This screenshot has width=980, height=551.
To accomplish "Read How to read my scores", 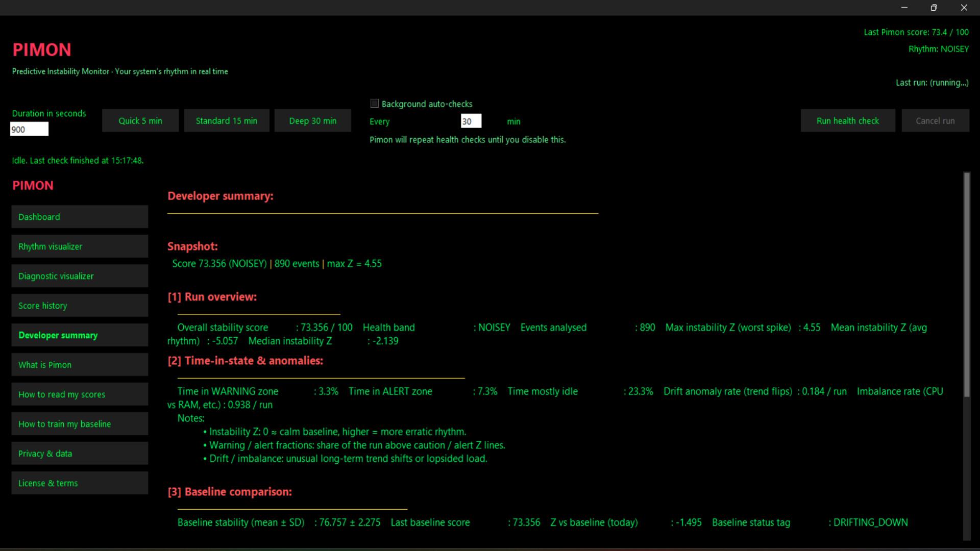I will [x=79, y=394].
